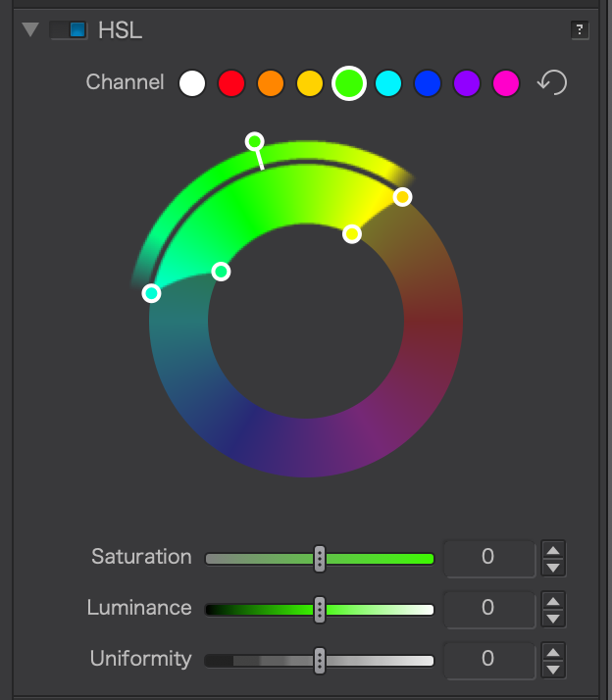The height and width of the screenshot is (700, 612).
Task: Toggle the HSL panel on/off switch
Action: pyautogui.click(x=69, y=30)
